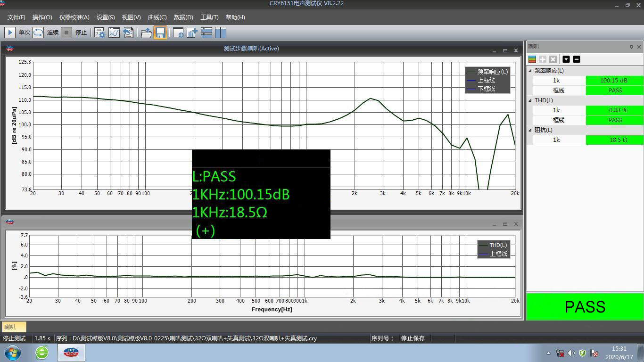Minimize the 测试步骤:喇叭 chart window

[x=495, y=50]
